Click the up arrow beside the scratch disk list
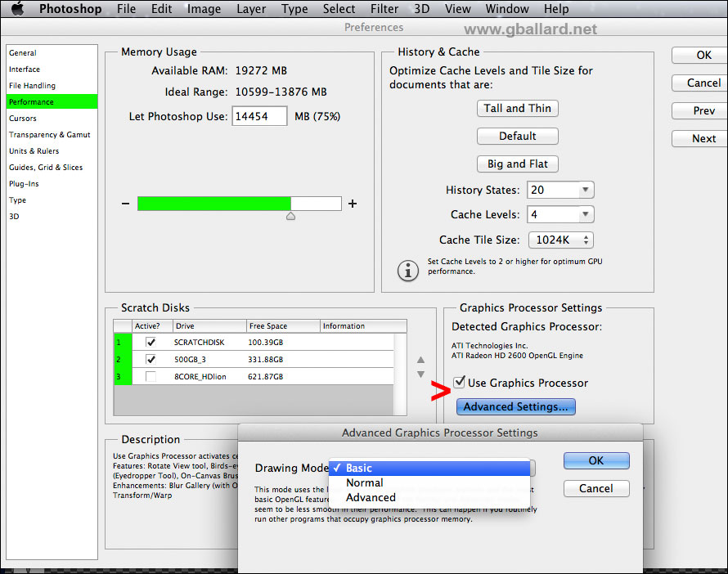This screenshot has height=574, width=728. (420, 360)
